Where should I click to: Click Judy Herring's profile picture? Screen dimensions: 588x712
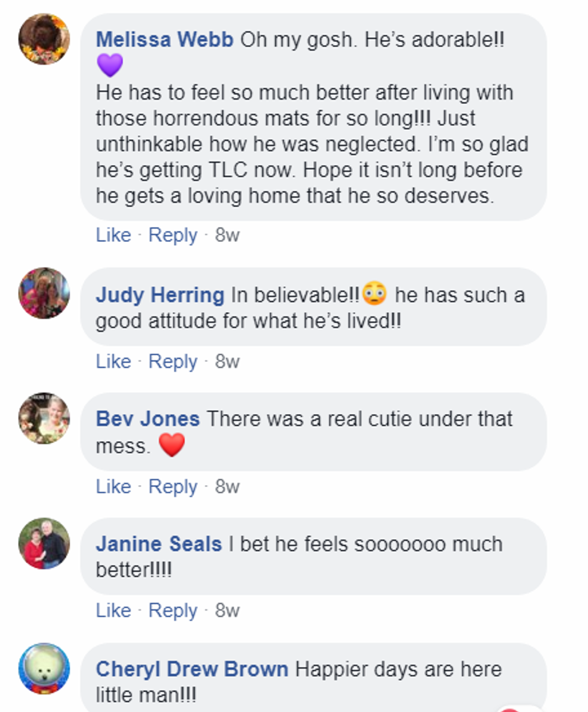44,293
